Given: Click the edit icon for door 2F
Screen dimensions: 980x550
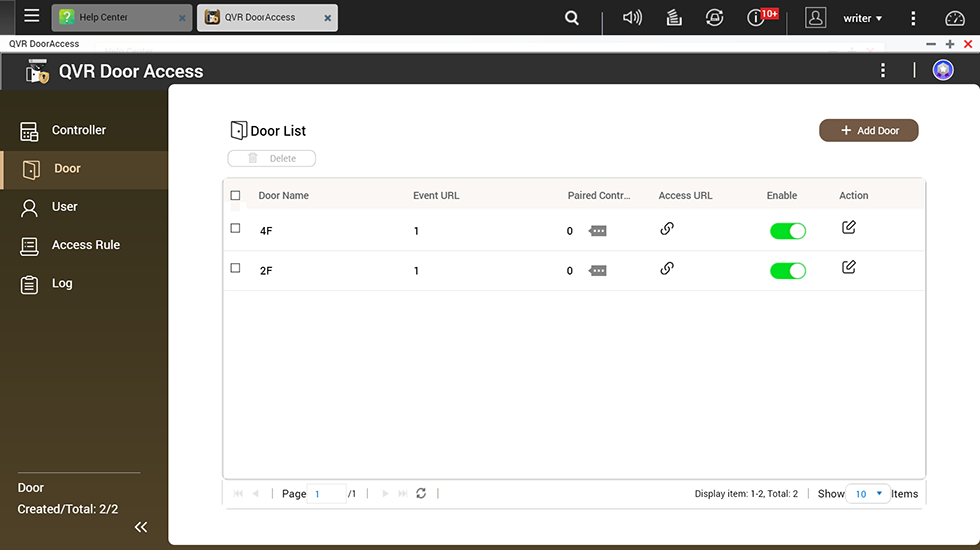Looking at the screenshot, I should (x=848, y=267).
